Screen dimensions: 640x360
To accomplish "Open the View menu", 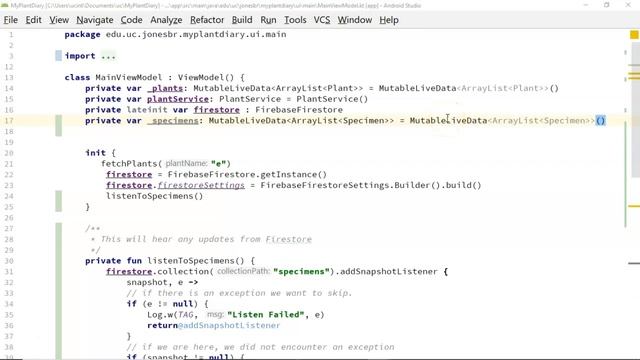I will click(x=59, y=20).
